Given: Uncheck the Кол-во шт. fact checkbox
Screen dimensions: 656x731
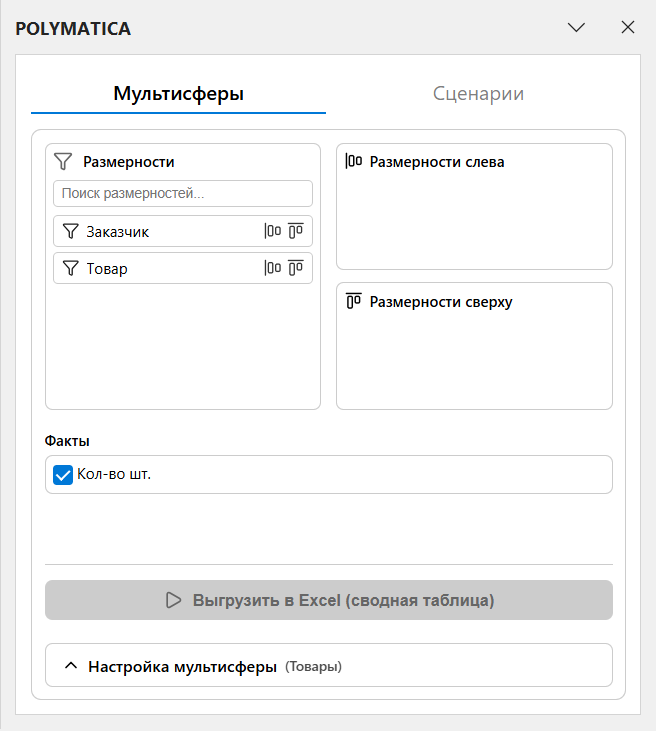Looking at the screenshot, I should pos(62,476).
